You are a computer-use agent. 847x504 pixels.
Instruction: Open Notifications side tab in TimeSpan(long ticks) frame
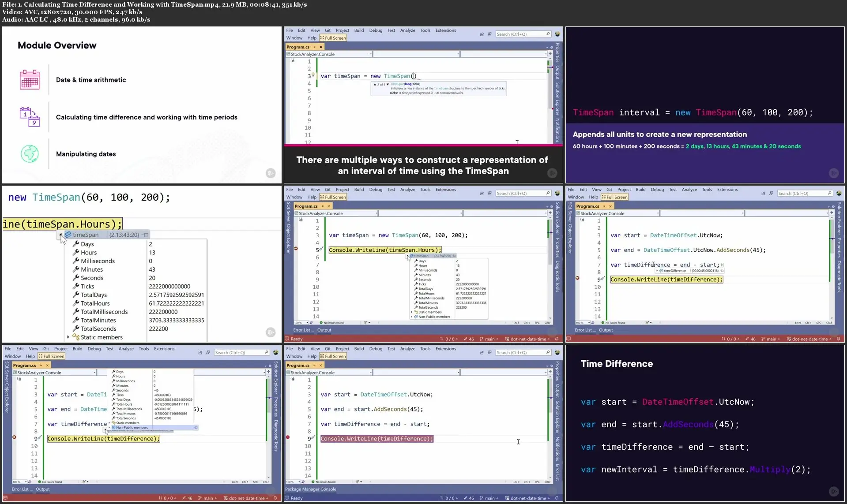coord(557,130)
